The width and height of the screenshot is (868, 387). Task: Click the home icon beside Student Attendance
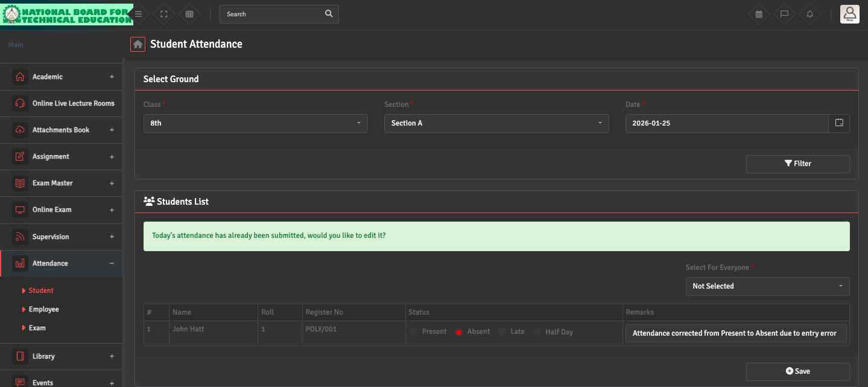coord(138,44)
